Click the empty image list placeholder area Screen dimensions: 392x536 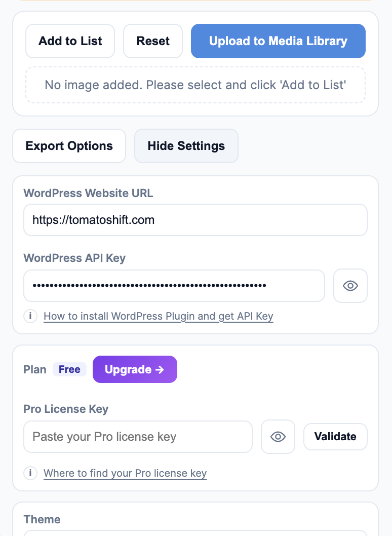click(195, 85)
